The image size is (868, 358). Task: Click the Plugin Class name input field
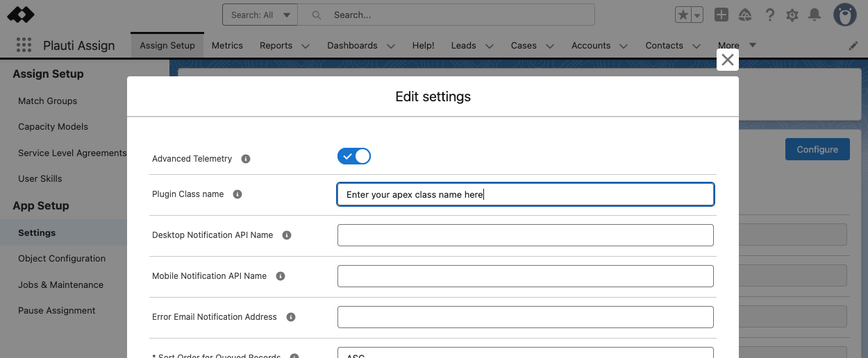(526, 194)
